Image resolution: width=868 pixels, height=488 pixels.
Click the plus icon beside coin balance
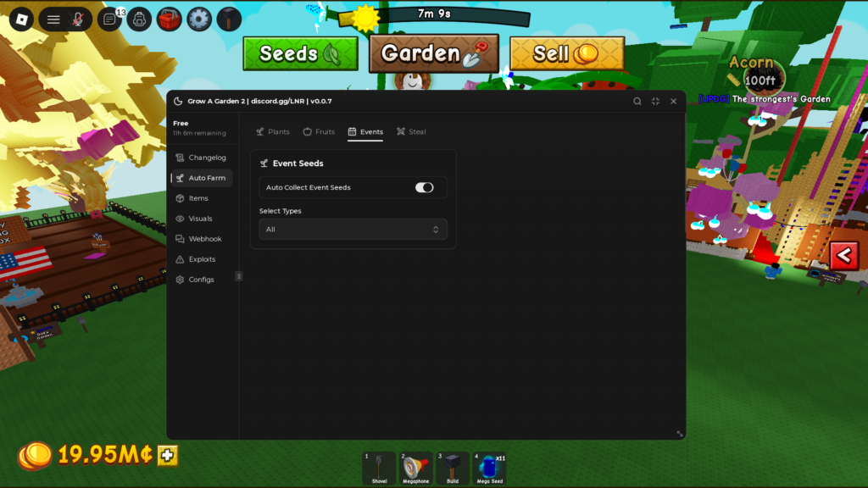pyautogui.click(x=168, y=455)
